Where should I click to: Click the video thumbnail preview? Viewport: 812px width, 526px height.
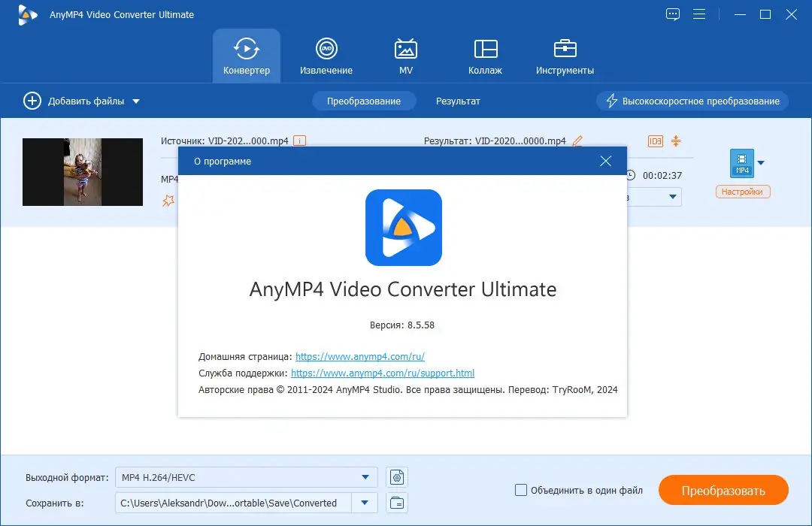pos(83,172)
